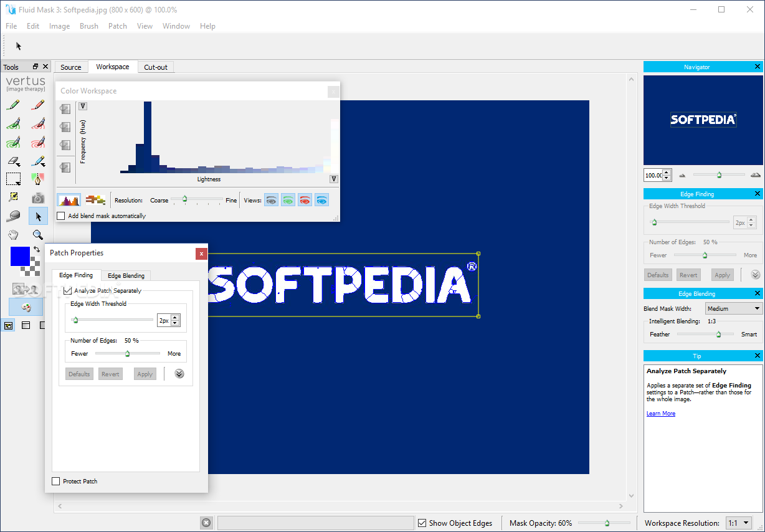Switch to color blocks view in Color Workspace
The width and height of the screenshot is (765, 532).
click(x=95, y=200)
